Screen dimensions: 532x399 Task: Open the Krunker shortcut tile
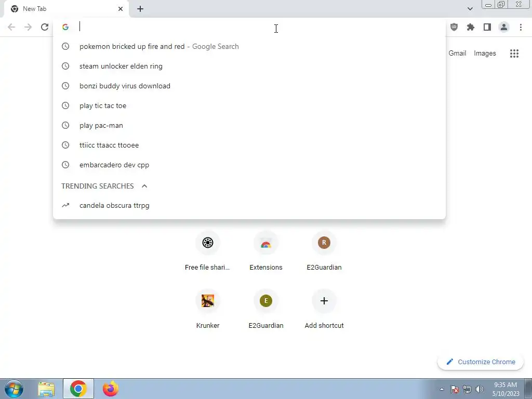click(207, 309)
